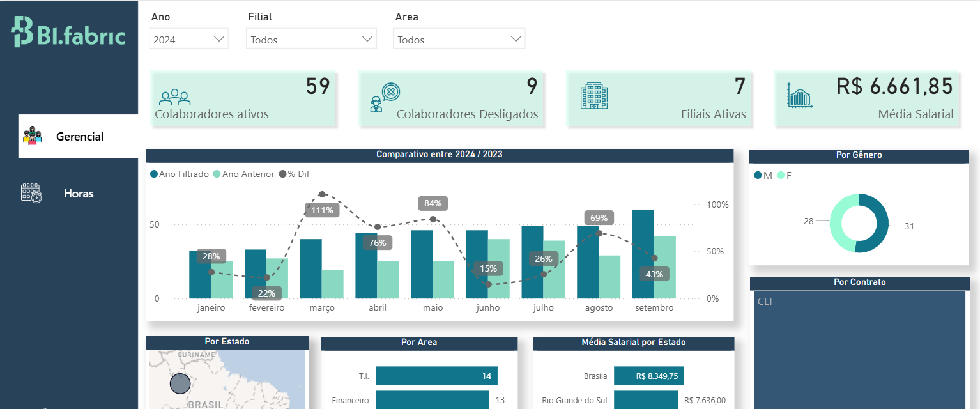Screen dimensions: 980x409
Task: Expand the Area dropdown filter
Action: [x=459, y=39]
